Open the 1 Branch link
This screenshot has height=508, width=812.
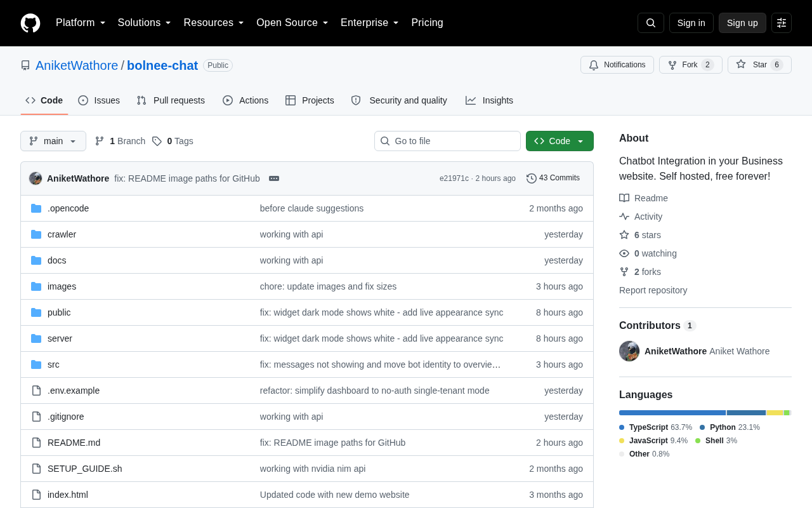point(120,141)
